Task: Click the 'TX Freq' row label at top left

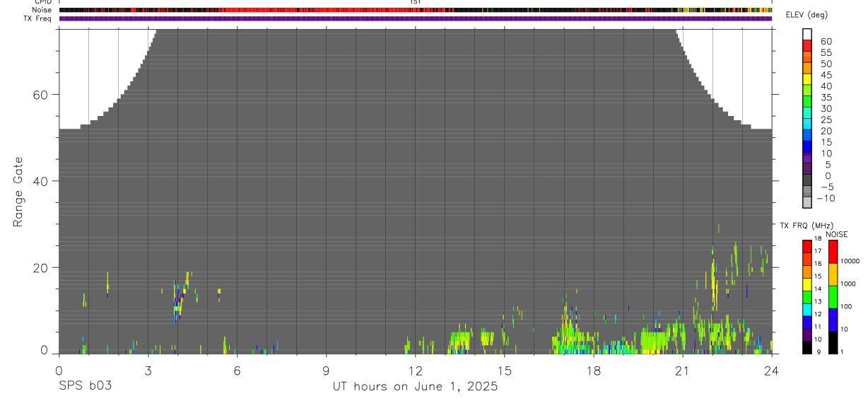Action: click(x=38, y=18)
